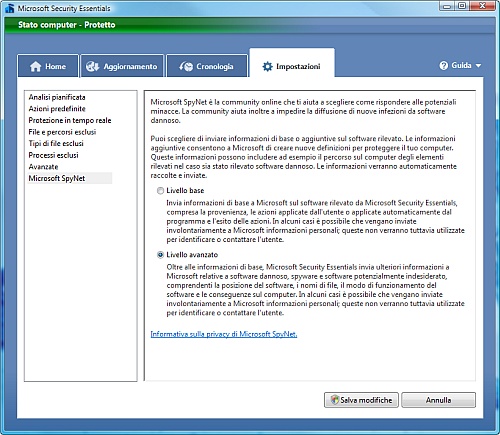The image size is (500, 435).
Task: Select Protezione in tempo reale setting
Action: [70, 120]
